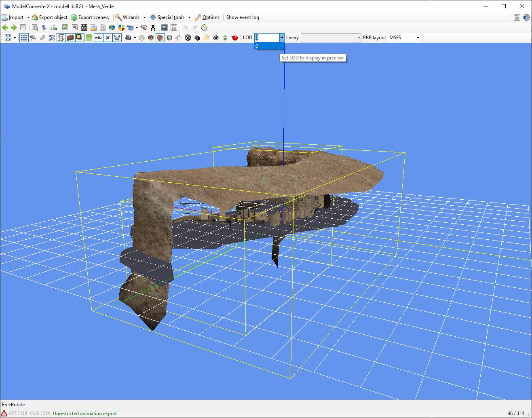Toggle the ground grid display button
This screenshot has width=532, height=418.
coord(24,38)
